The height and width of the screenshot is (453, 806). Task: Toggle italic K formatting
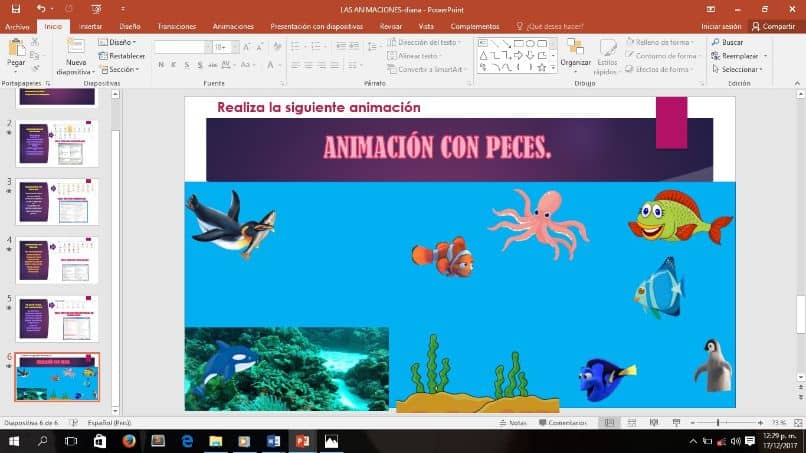[174, 65]
